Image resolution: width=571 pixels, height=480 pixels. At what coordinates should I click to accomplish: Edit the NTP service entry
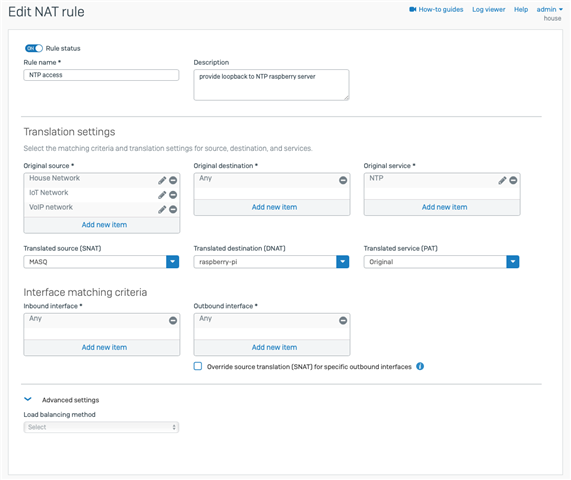click(502, 180)
